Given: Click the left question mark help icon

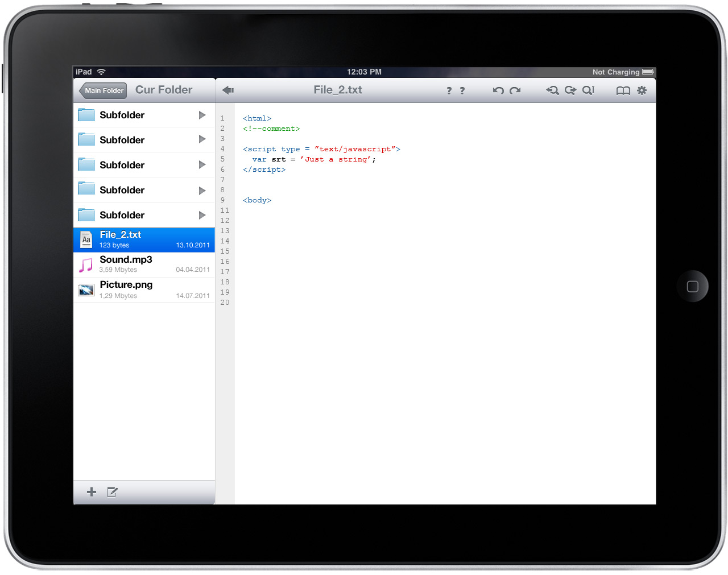Looking at the screenshot, I should click(449, 90).
